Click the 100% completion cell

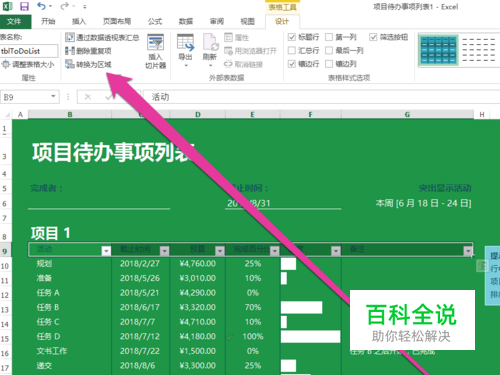click(x=253, y=336)
